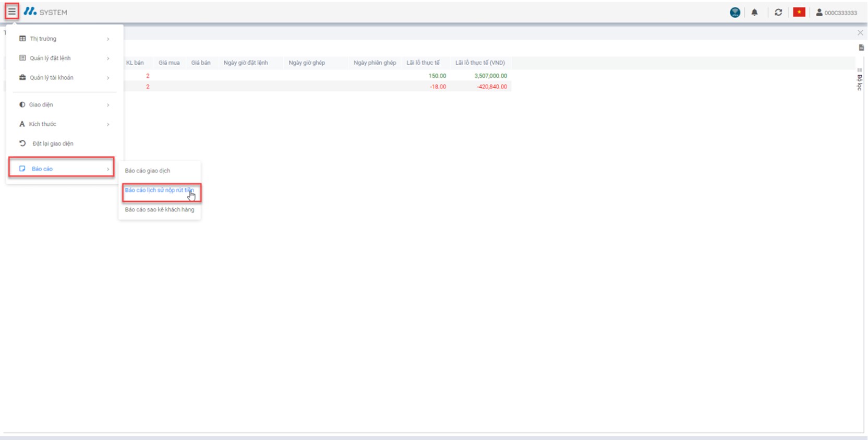This screenshot has height=440, width=868.
Task: Expand the Thị trường submenu
Action: coord(64,39)
